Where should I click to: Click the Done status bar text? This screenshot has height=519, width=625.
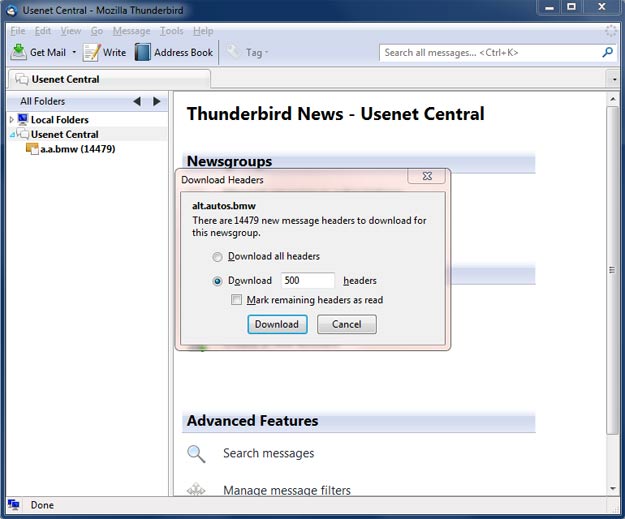[42, 505]
